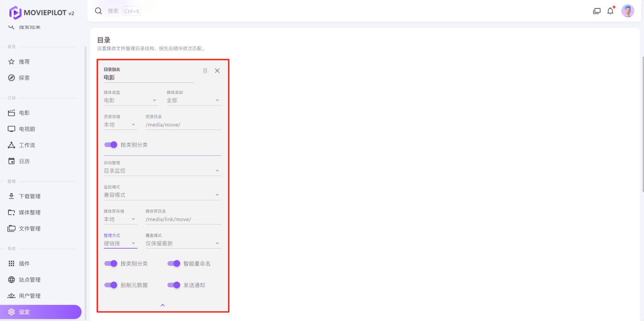644x321 pixels.
Task: Click 媒体库目录 path input field
Action: coord(183,219)
